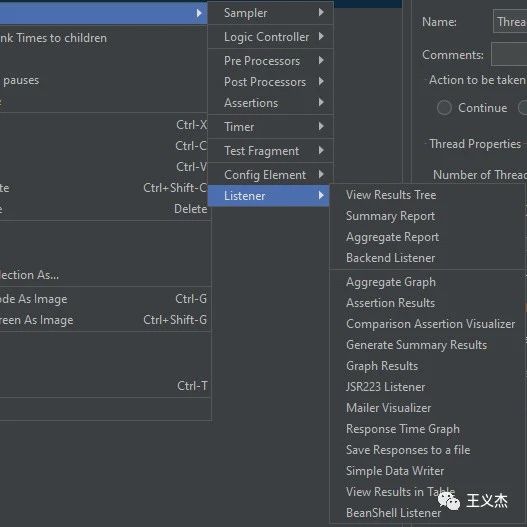Open the Timer submenu
The width and height of the screenshot is (527, 527).
[x=271, y=127]
